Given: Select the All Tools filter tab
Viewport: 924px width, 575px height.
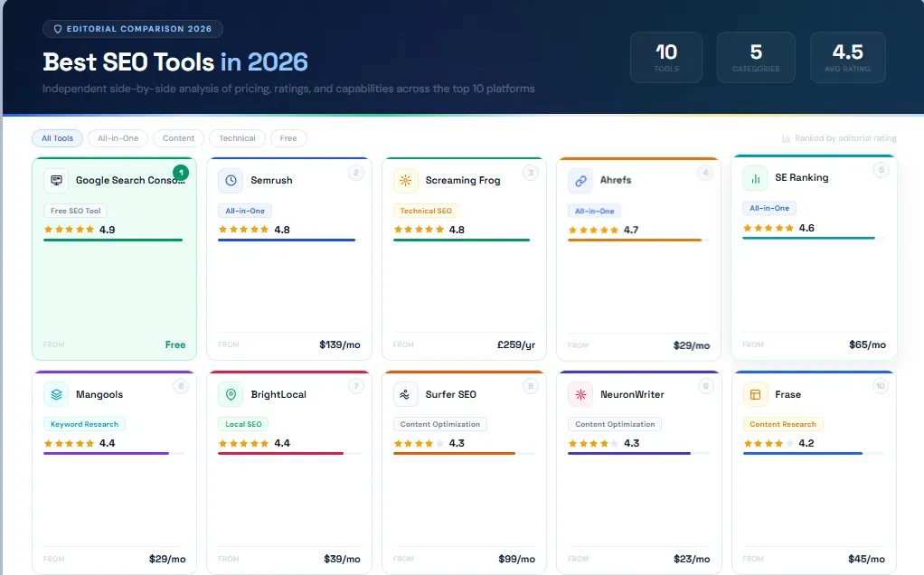Looking at the screenshot, I should (57, 138).
